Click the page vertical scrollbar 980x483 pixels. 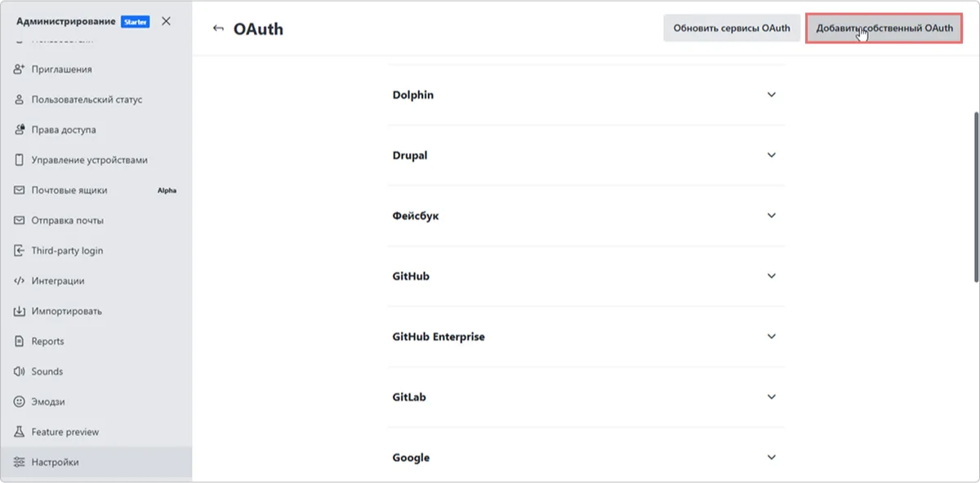[x=976, y=196]
